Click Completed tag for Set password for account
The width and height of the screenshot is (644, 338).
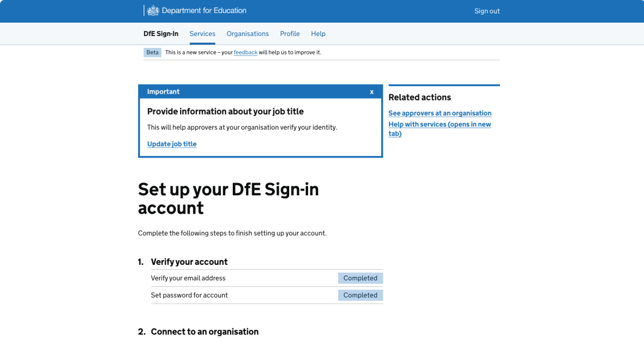360,295
